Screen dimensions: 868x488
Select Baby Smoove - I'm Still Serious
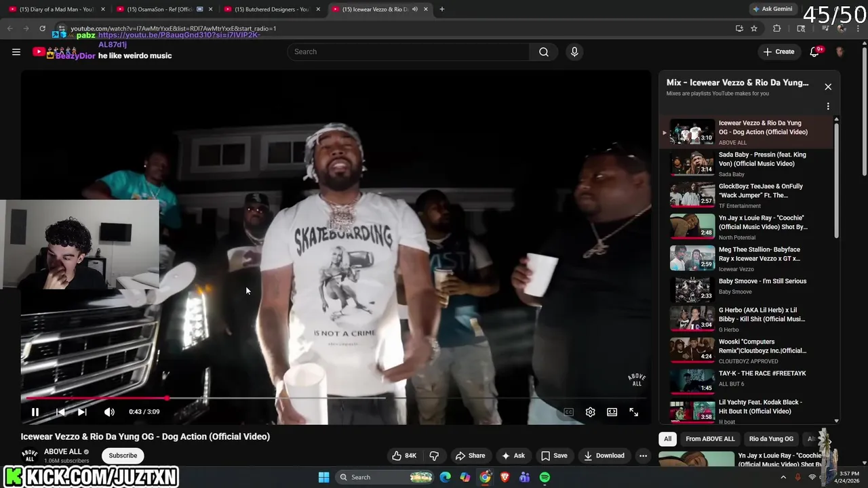[x=746, y=290]
